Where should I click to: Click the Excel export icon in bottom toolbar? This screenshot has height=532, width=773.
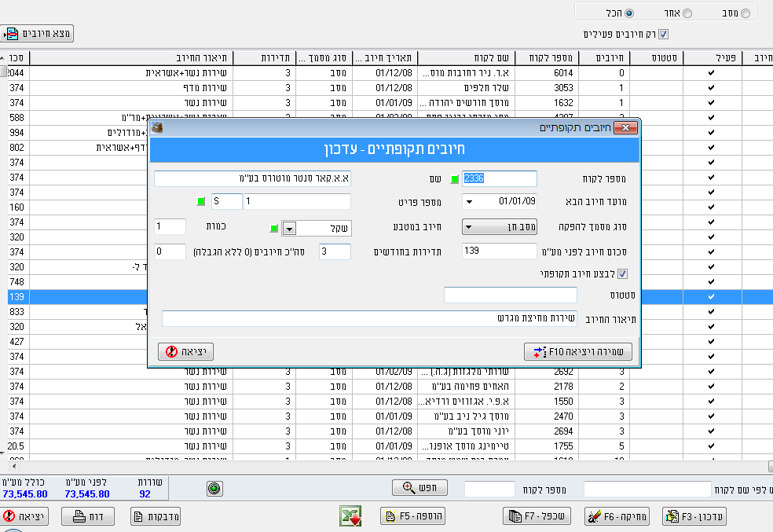[x=350, y=516]
